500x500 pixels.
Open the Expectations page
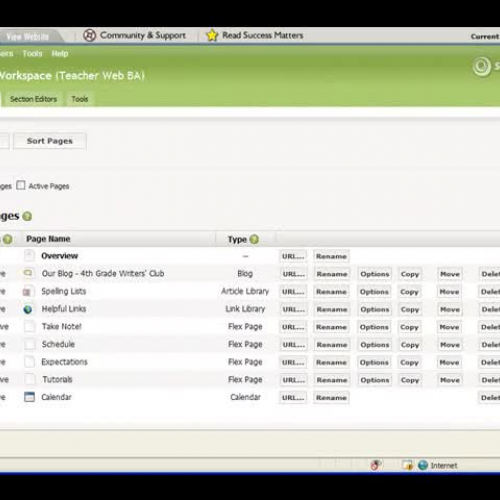tap(64, 362)
